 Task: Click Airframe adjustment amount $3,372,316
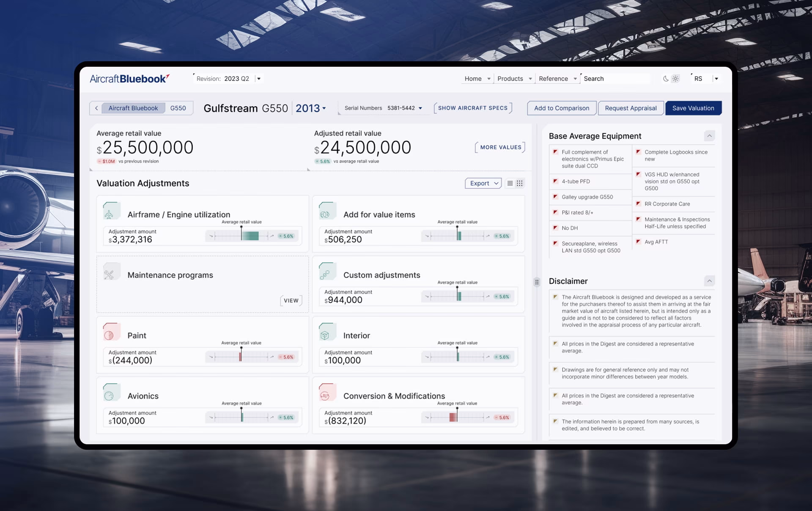pyautogui.click(x=130, y=239)
